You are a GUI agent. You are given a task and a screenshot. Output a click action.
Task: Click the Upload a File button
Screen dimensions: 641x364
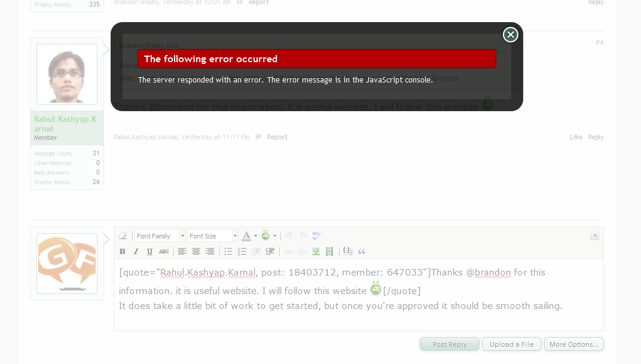[512, 344]
